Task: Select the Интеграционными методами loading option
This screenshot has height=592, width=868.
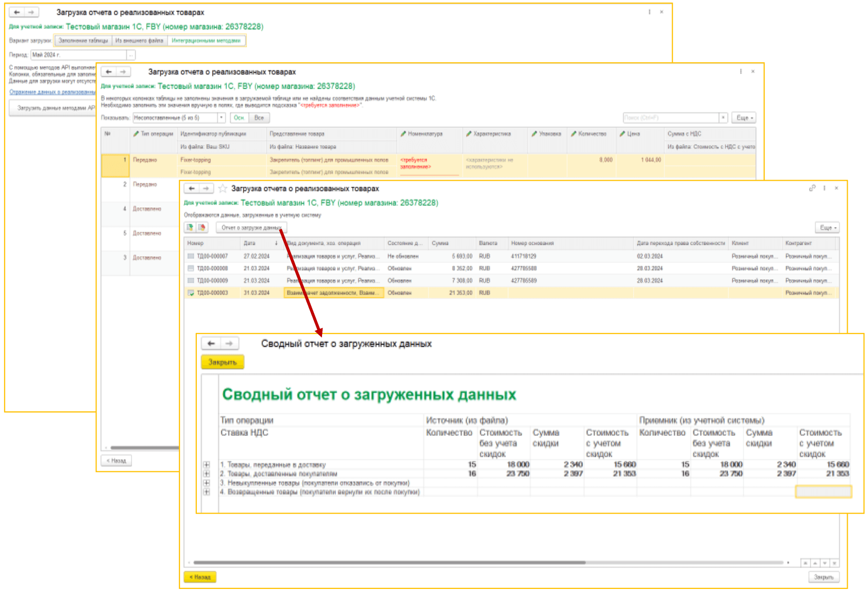Action: pos(206,41)
